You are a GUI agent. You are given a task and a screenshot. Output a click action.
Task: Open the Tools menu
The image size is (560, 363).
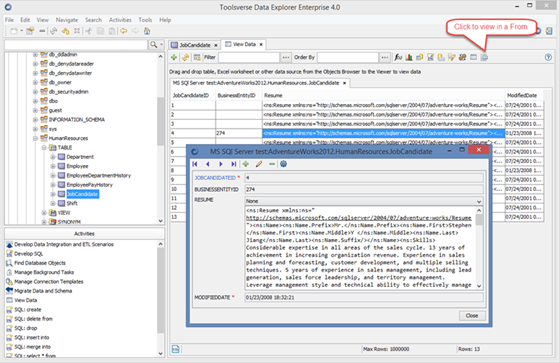tap(145, 20)
